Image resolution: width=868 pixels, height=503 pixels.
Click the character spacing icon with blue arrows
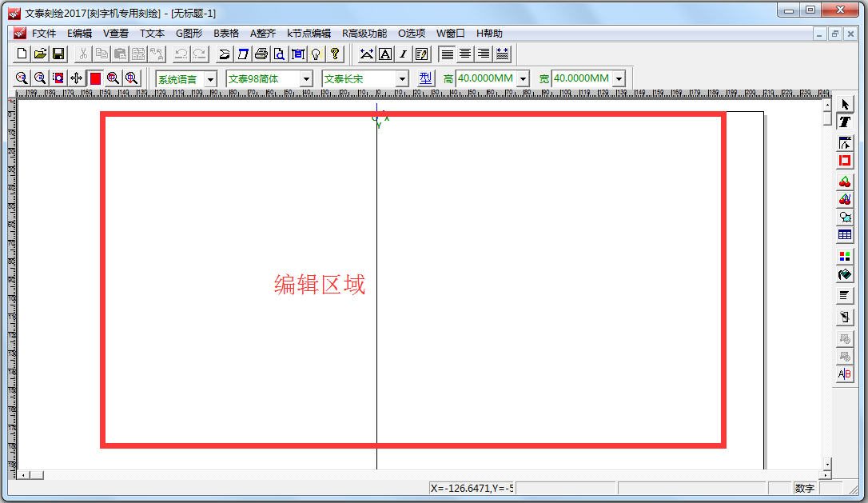click(367, 54)
